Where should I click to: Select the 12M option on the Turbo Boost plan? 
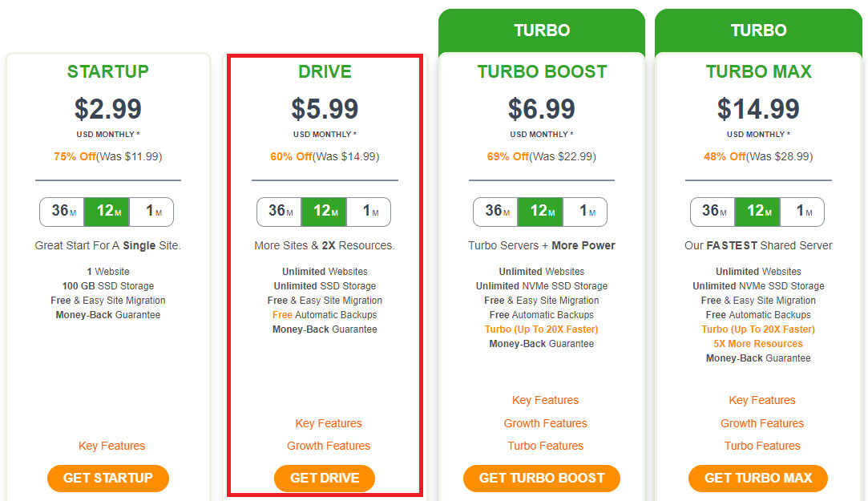click(x=540, y=212)
